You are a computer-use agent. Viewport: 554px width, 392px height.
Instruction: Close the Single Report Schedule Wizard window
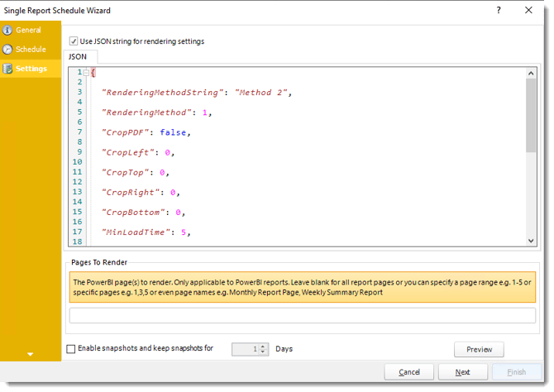click(x=528, y=10)
